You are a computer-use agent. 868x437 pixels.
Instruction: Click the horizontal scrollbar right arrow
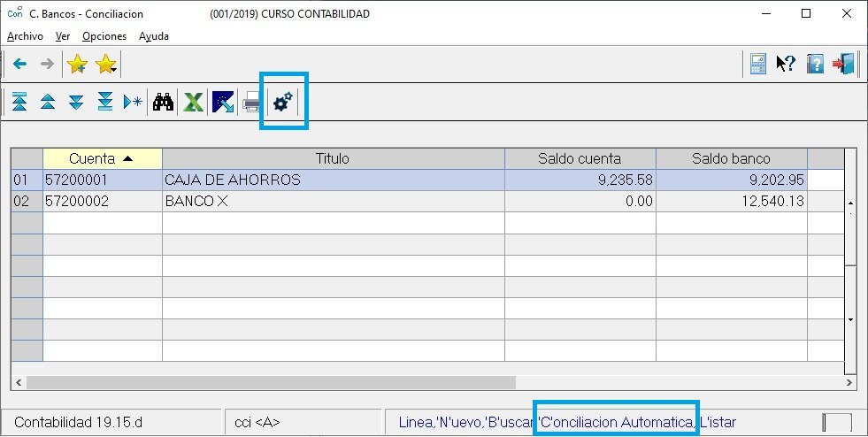[x=849, y=382]
